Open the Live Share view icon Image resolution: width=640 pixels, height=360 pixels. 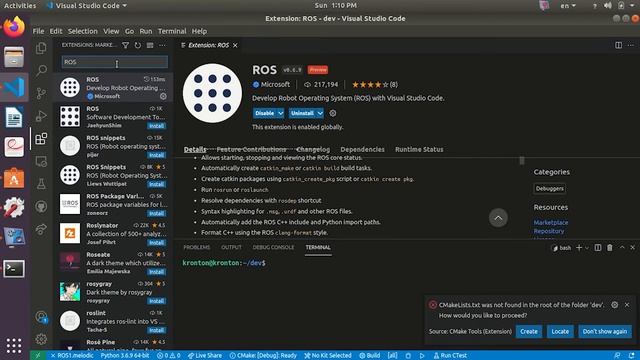click(41, 229)
